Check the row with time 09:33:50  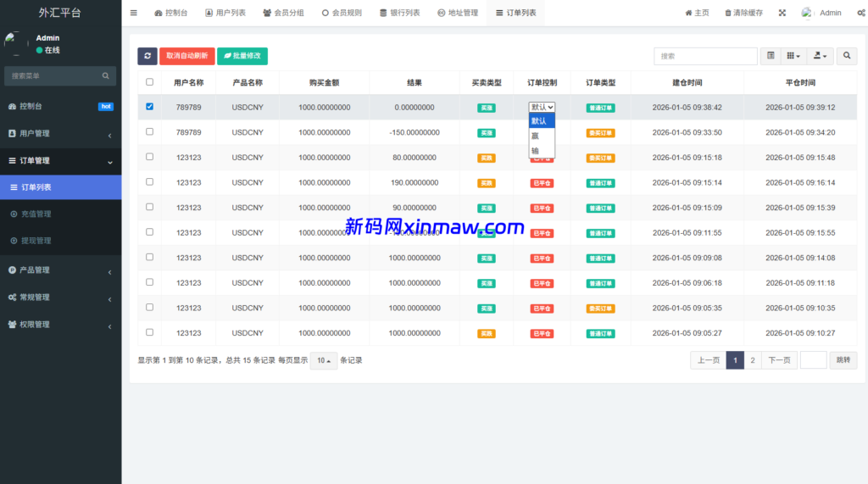(x=149, y=131)
